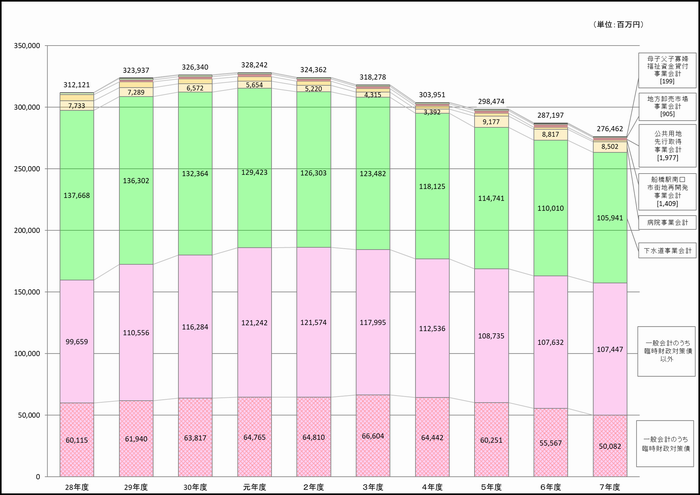Screen dimensions: 700x495
Task: Select the 28年度 x-axis label
Action: 76,487
